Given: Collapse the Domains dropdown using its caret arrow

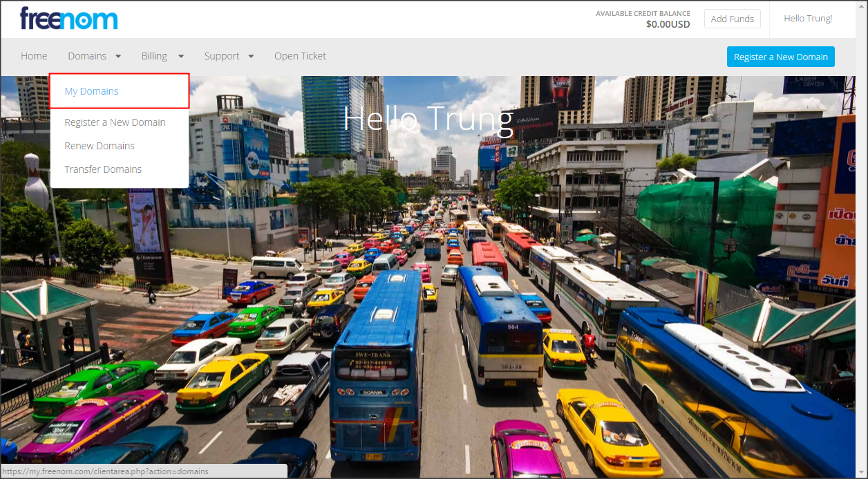Looking at the screenshot, I should pyautogui.click(x=118, y=57).
